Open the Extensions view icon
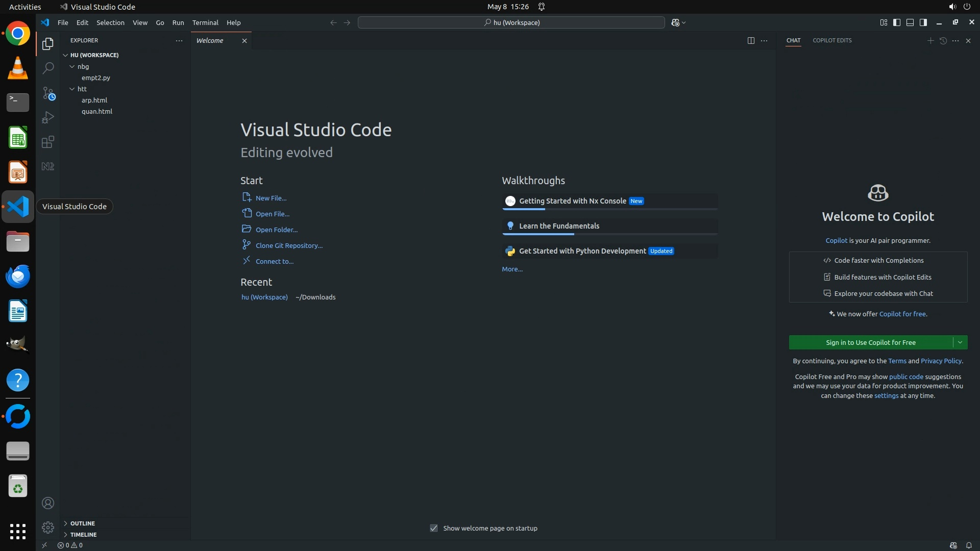This screenshot has height=551, width=980. tap(48, 142)
